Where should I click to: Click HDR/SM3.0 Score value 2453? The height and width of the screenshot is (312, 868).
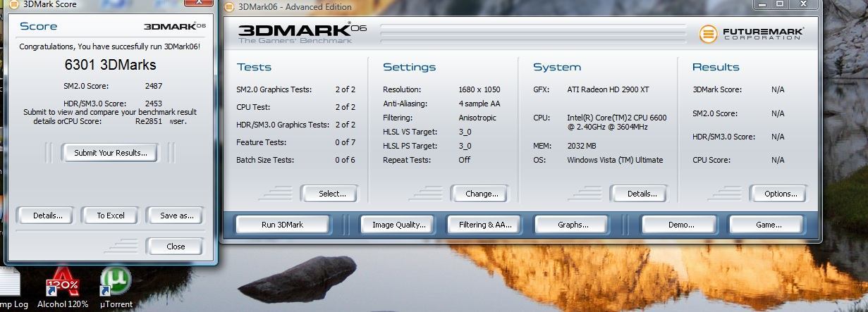pyautogui.click(x=154, y=104)
